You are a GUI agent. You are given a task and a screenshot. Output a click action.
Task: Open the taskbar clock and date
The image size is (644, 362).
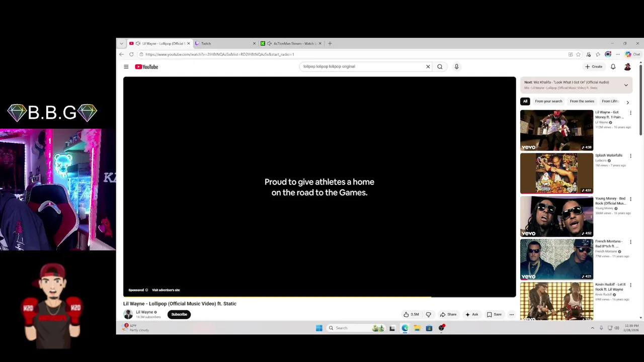tap(631, 328)
